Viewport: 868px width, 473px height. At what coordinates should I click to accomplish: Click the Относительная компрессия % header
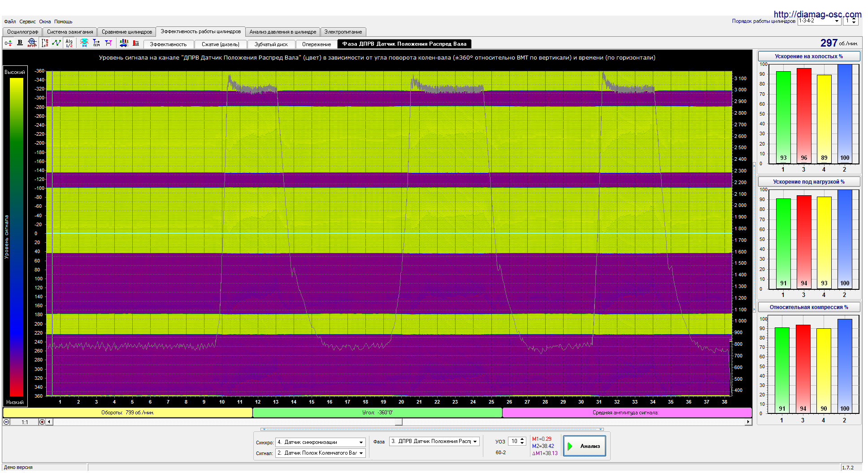pyautogui.click(x=809, y=307)
